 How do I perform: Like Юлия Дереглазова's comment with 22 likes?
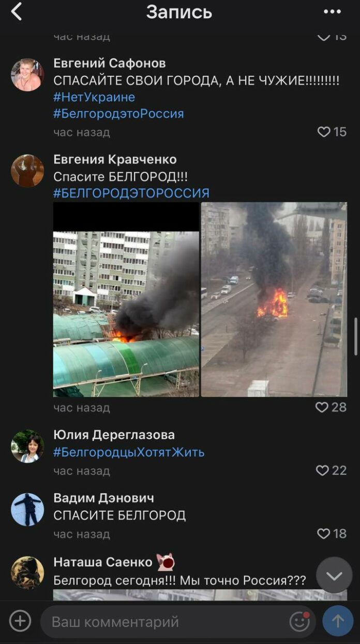point(322,470)
